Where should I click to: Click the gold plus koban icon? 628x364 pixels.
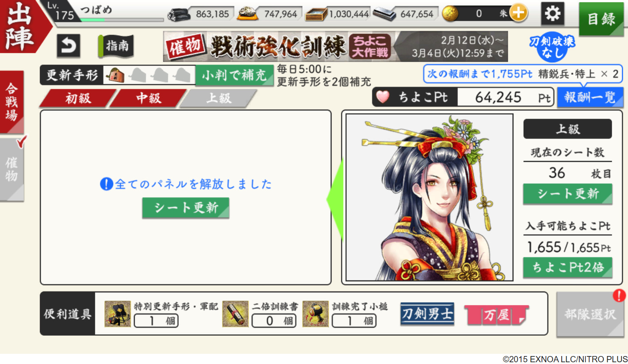tap(518, 14)
